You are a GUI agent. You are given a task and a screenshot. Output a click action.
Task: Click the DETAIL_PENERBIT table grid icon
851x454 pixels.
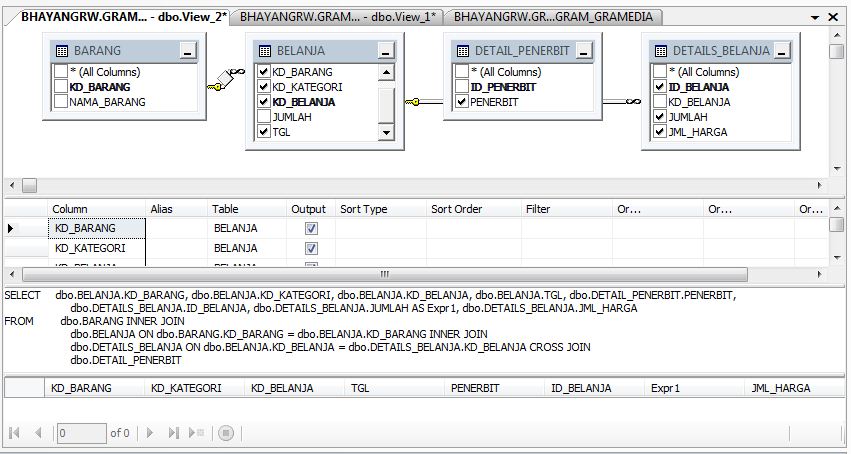tap(463, 51)
